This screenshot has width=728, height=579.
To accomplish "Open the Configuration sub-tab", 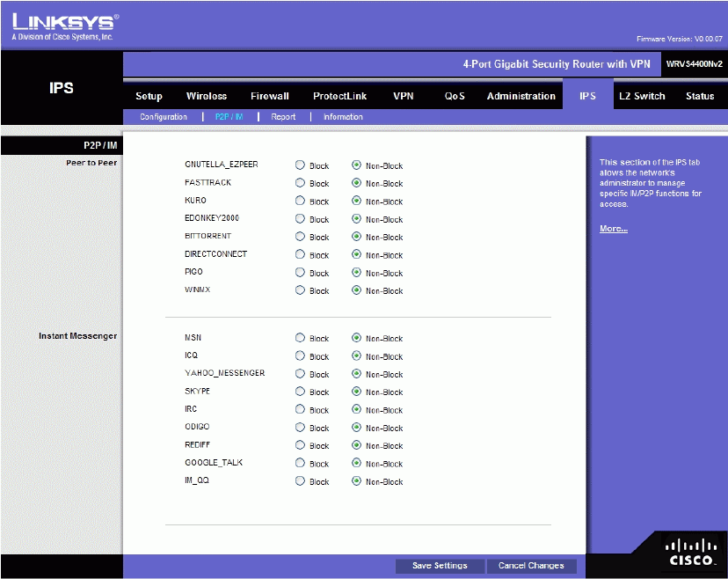I will click(x=164, y=117).
